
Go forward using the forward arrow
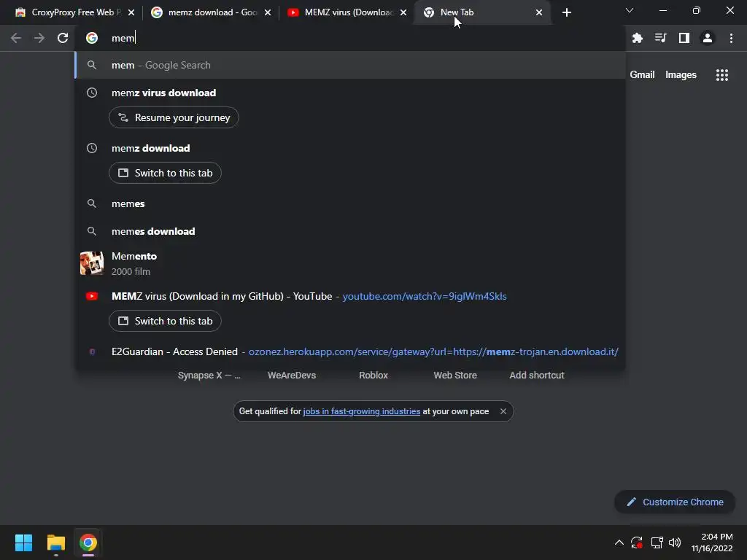coord(39,38)
